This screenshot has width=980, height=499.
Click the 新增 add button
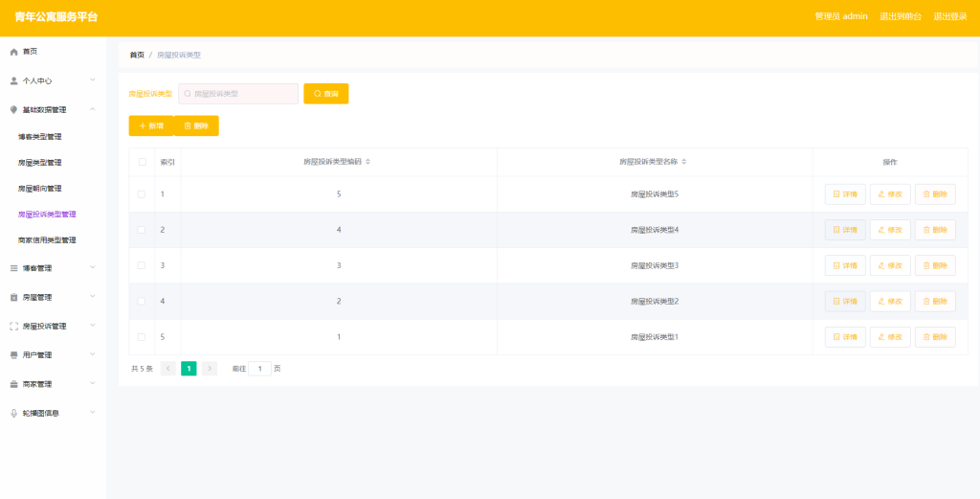(151, 125)
